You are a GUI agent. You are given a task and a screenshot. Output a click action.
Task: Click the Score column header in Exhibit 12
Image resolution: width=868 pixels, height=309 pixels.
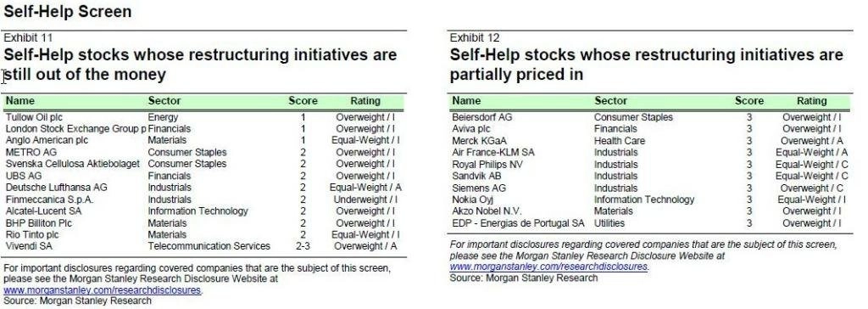click(749, 101)
